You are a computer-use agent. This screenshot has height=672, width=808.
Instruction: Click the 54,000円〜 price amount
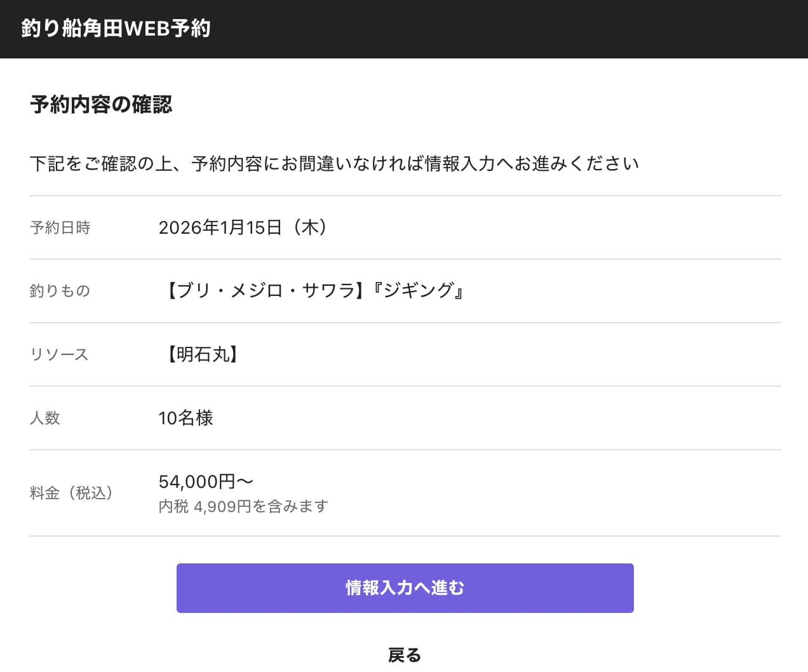click(206, 482)
